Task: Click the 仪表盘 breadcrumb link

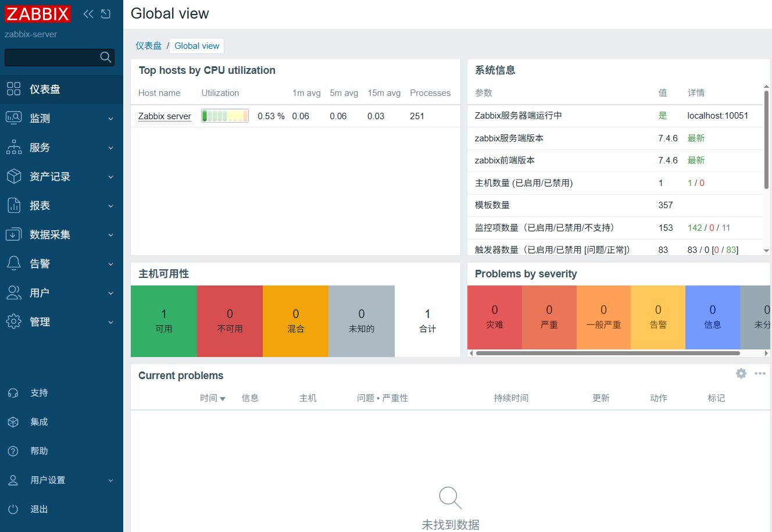Action: (x=148, y=45)
